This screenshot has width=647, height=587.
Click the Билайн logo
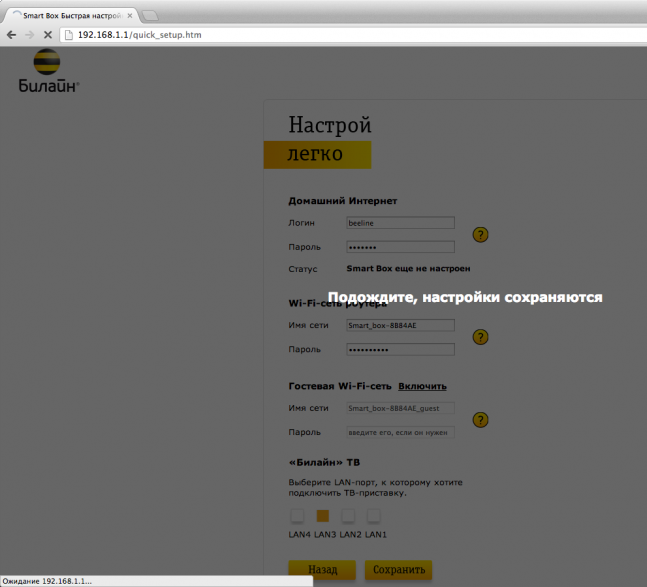(x=48, y=71)
